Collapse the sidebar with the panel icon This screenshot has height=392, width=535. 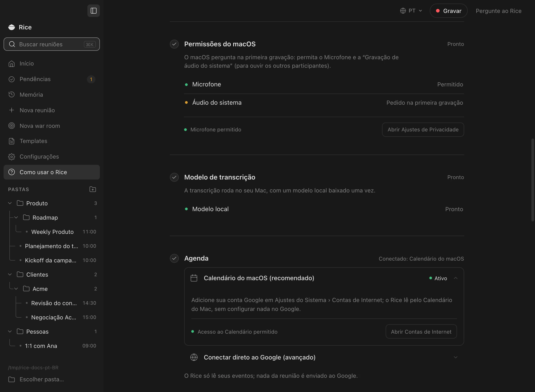(x=94, y=11)
